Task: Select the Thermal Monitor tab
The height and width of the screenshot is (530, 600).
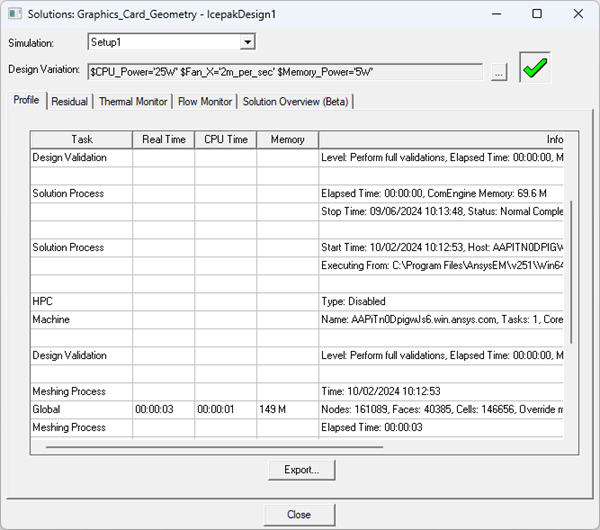Action: point(132,101)
